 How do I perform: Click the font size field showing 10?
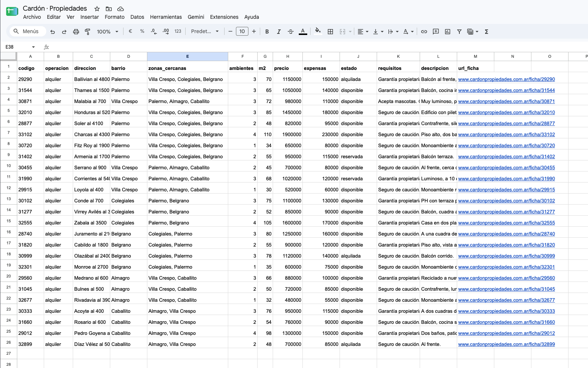coord(242,31)
